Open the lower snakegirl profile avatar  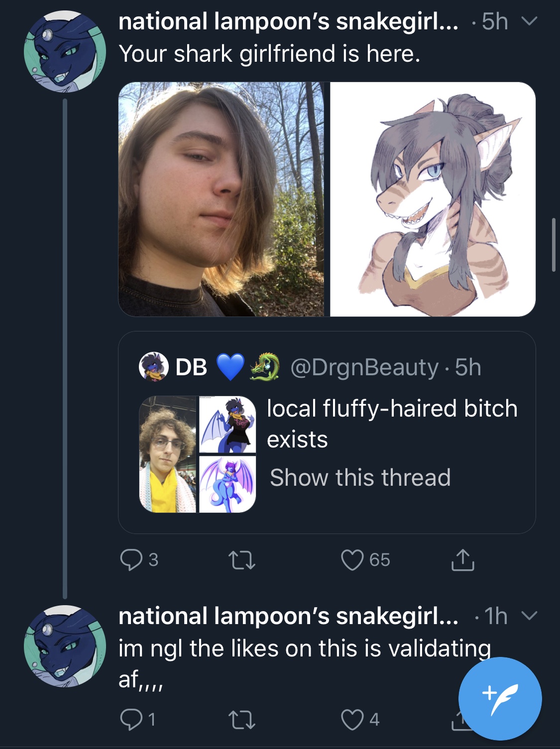point(65,646)
